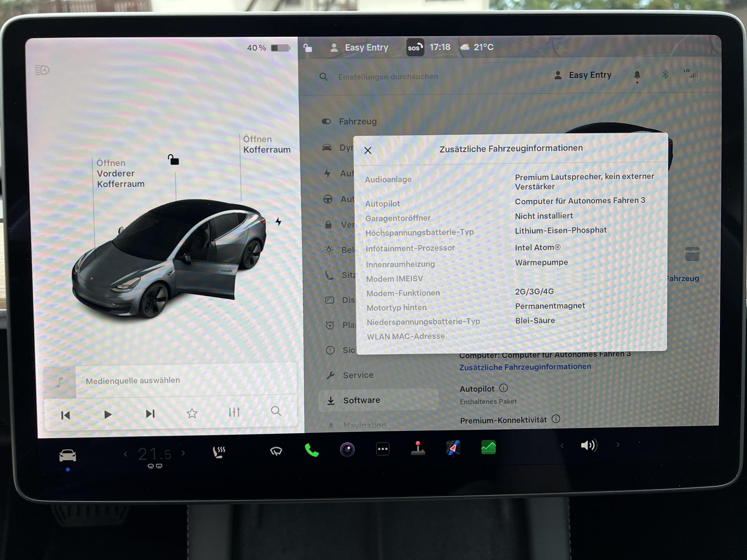This screenshot has height=560, width=747.
Task: Select the Fahrzeug settings menu
Action: tap(349, 121)
